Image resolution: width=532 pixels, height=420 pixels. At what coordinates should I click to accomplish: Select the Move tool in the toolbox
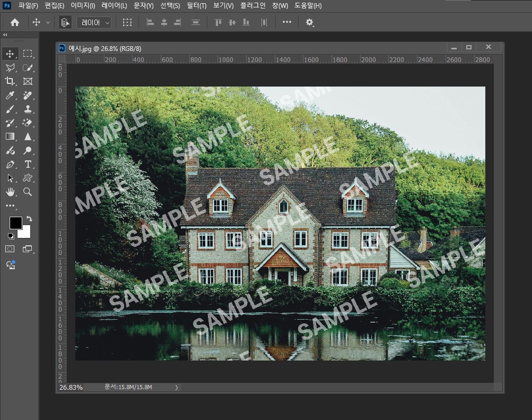(10, 54)
